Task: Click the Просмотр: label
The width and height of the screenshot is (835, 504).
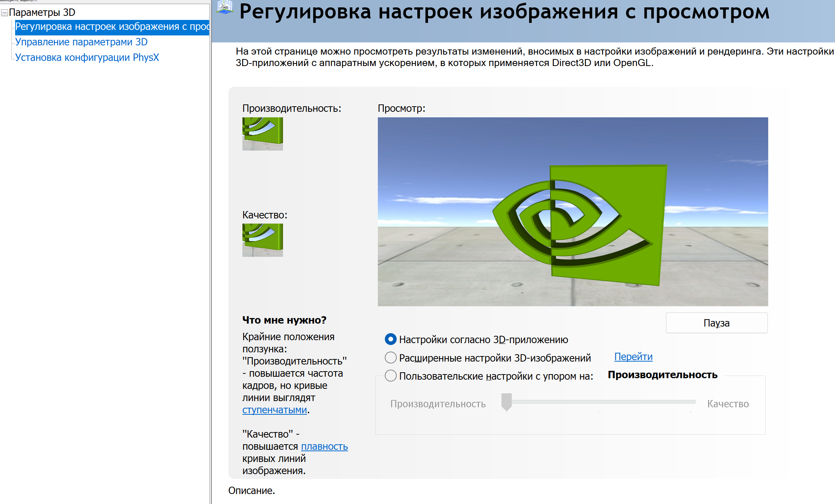Action: click(x=401, y=108)
